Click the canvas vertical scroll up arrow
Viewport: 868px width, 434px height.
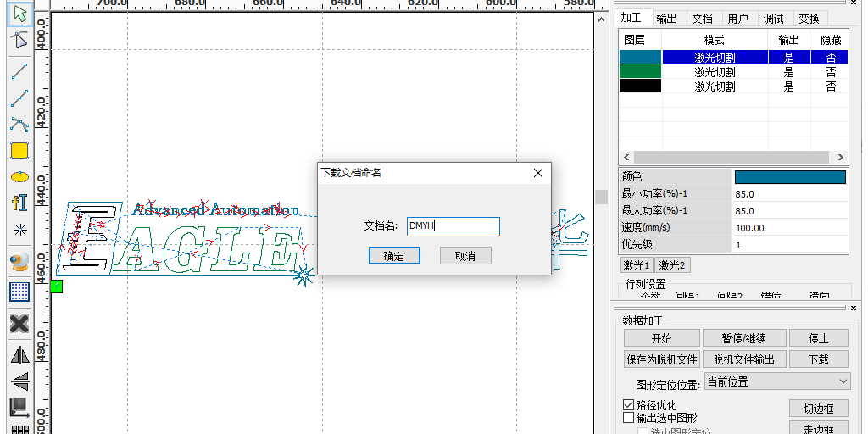601,19
